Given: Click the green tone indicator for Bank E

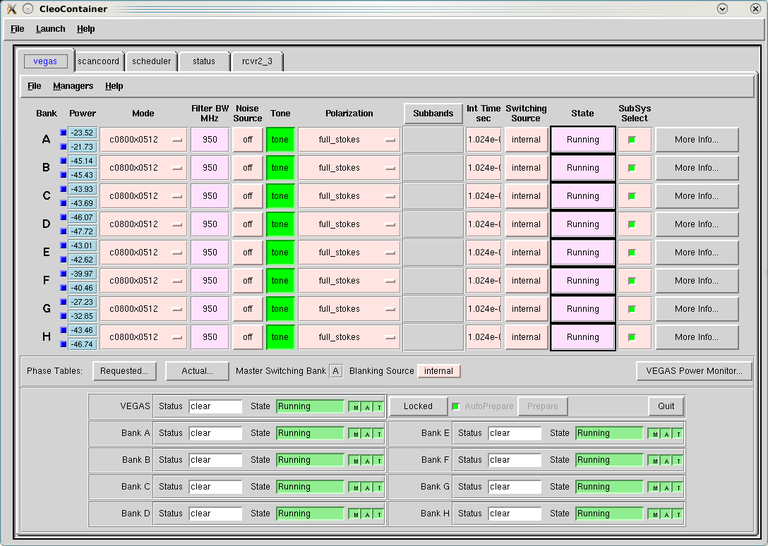Looking at the screenshot, I should point(280,253).
